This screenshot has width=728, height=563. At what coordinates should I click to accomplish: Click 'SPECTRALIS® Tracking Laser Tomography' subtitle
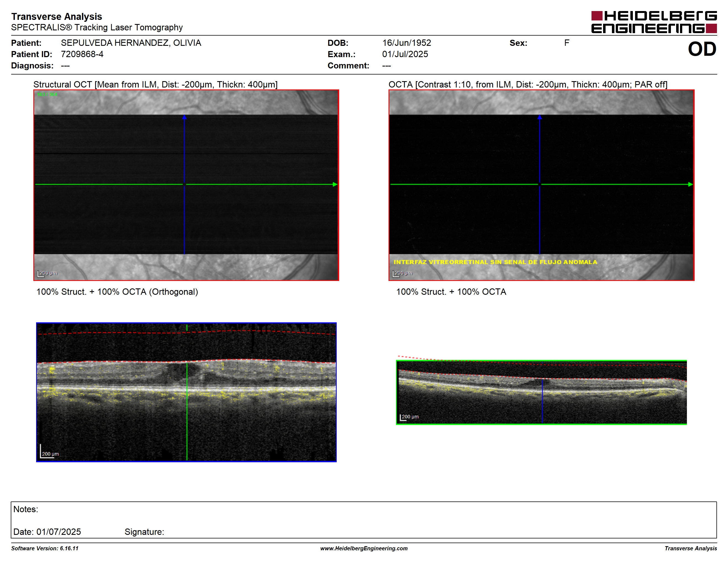click(x=97, y=27)
